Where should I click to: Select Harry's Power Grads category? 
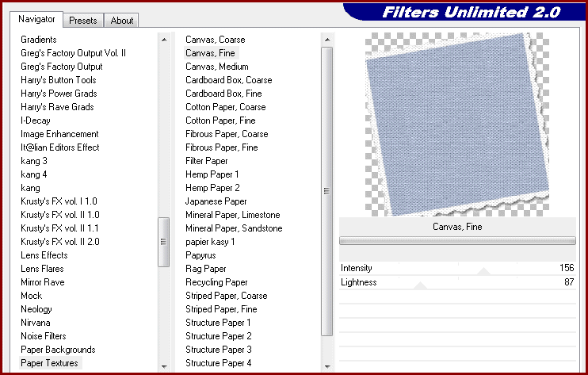pyautogui.click(x=59, y=94)
